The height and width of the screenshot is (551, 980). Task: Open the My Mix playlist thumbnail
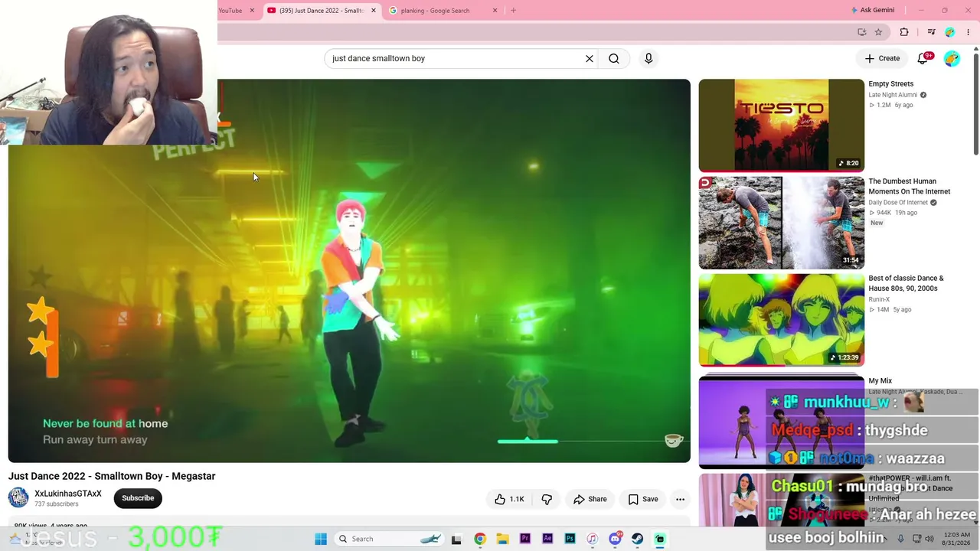781,421
